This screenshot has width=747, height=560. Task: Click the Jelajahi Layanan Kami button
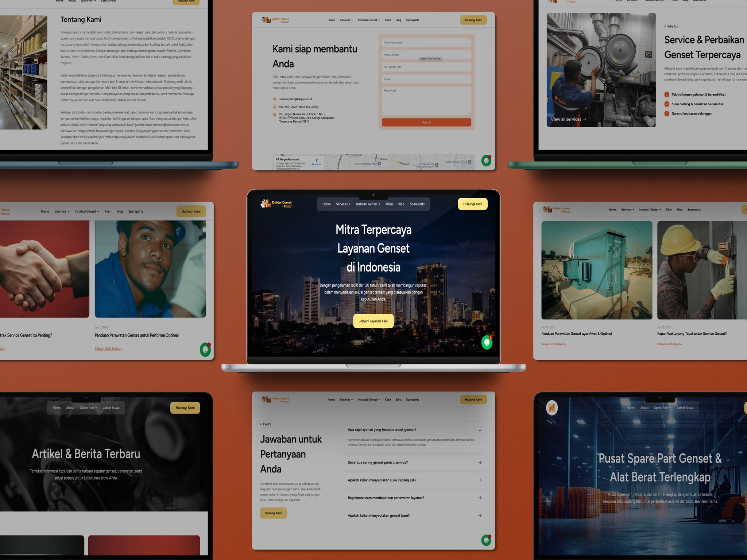(x=373, y=321)
